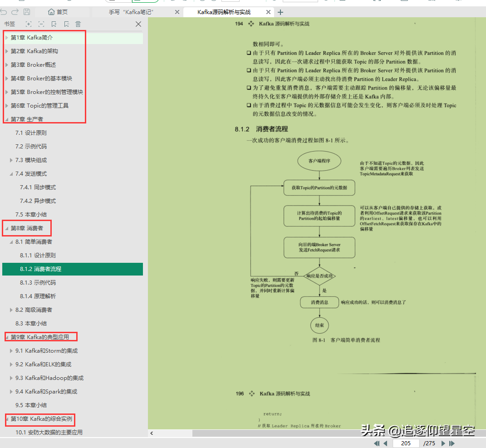The image size is (486, 448).
Task: Add a bookmark icon in 书签 panel
Action: (x=54, y=24)
